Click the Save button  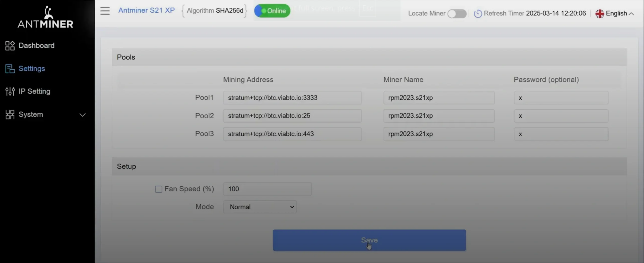(x=369, y=240)
